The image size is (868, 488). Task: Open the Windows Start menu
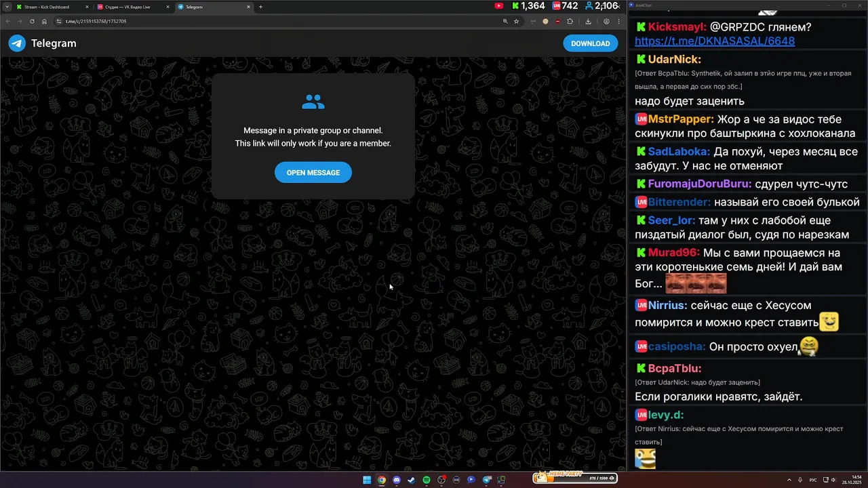click(x=367, y=480)
